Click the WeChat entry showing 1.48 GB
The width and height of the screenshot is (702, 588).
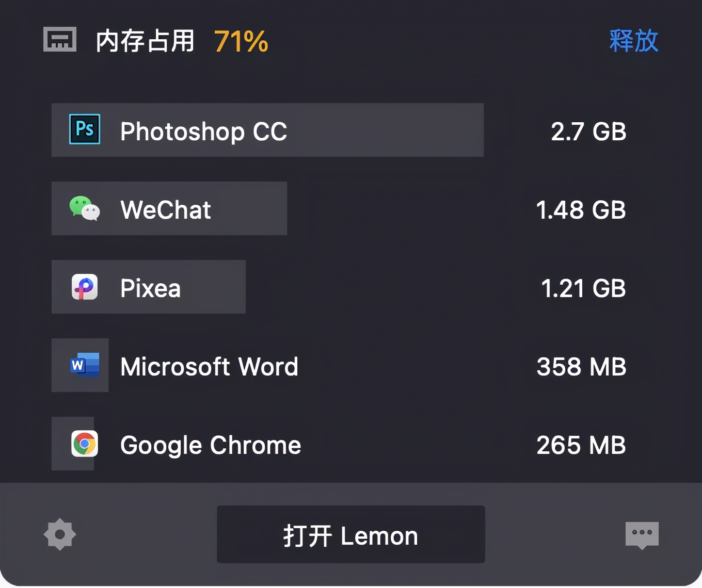tap(169, 208)
